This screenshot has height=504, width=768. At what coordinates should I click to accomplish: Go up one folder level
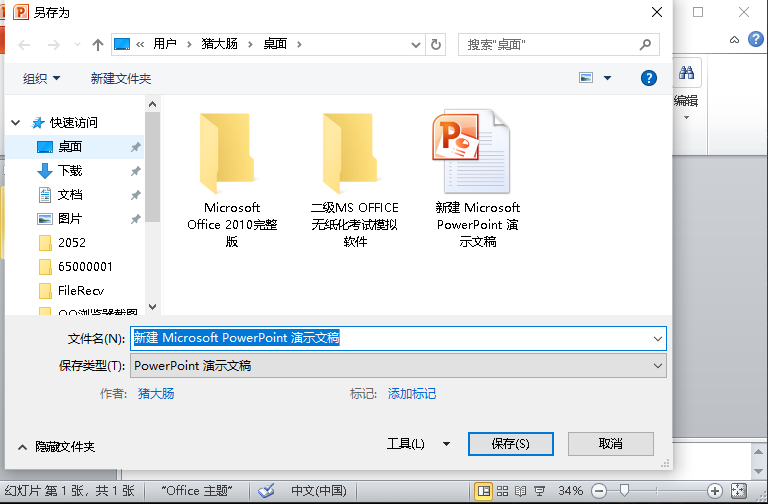98,45
